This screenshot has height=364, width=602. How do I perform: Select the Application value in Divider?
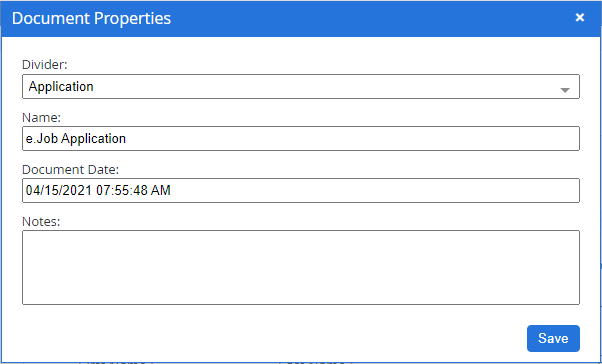point(61,86)
